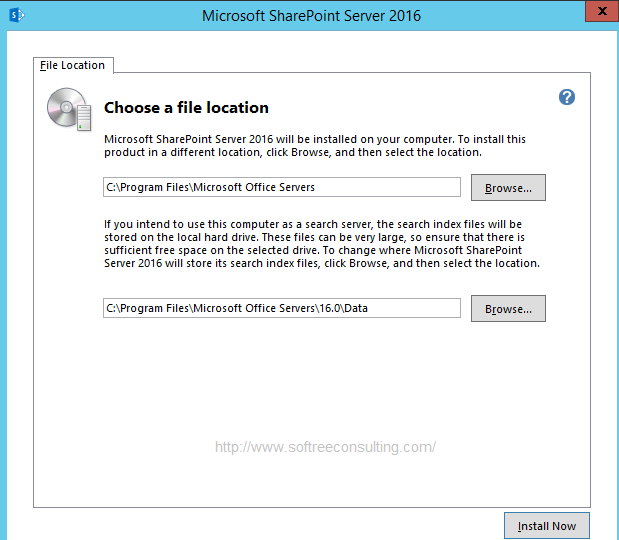The height and width of the screenshot is (540, 619).
Task: Click the Install Now button
Action: pyautogui.click(x=547, y=526)
